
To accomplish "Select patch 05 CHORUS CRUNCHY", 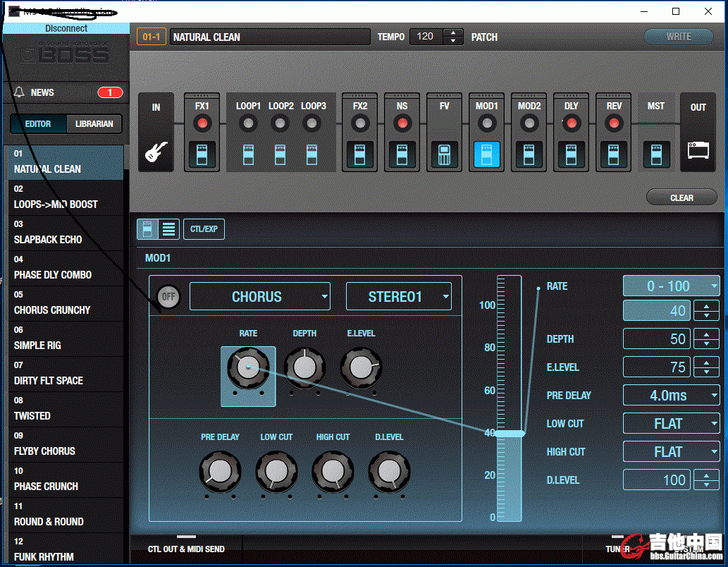I will [66, 303].
